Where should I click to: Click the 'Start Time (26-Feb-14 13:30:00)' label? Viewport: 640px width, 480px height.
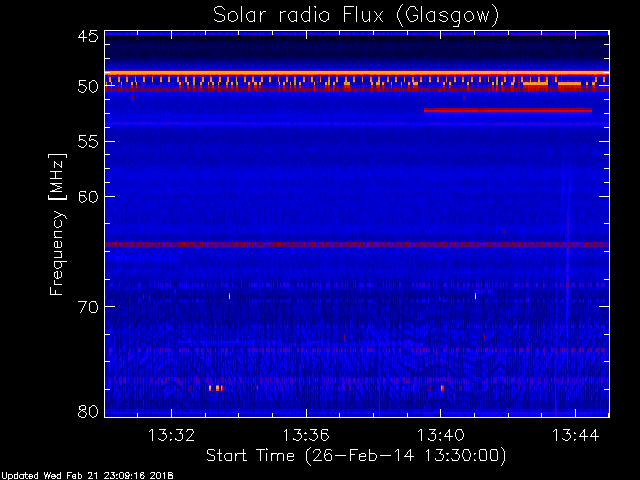point(356,456)
